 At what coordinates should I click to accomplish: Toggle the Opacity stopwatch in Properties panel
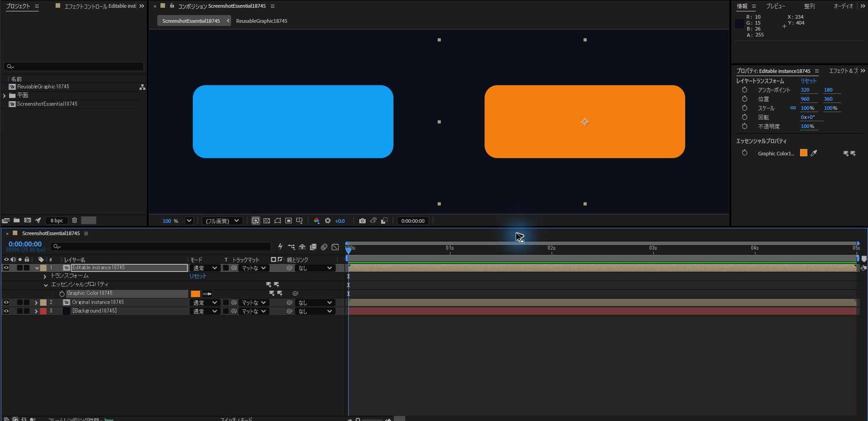(744, 126)
